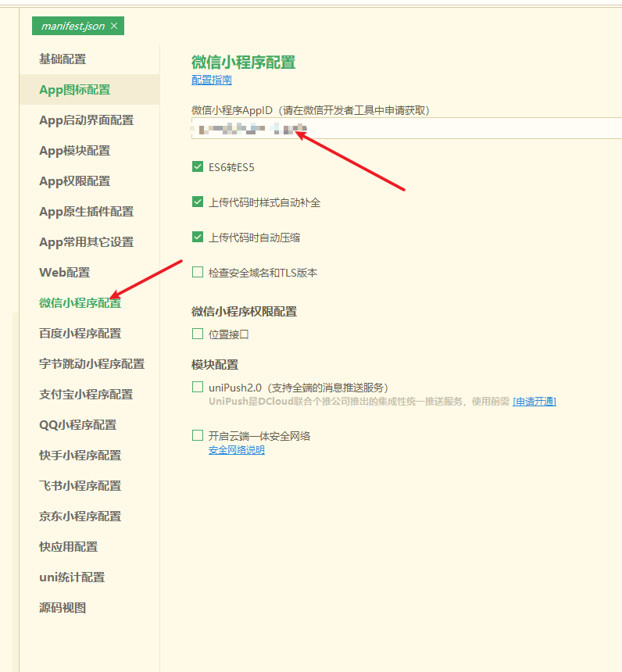The height and width of the screenshot is (672, 622).
Task: Open App模块配置 section
Action: point(75,151)
